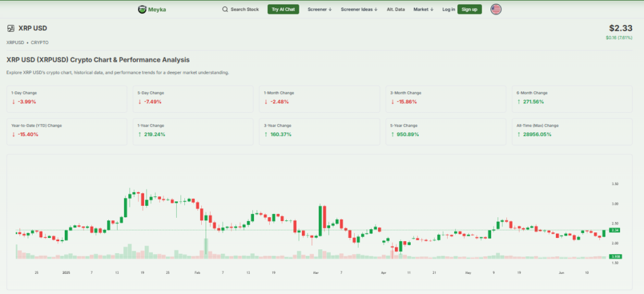Click the 6-Month Change up arrow
This screenshot has width=644, height=294.
(x=518, y=101)
